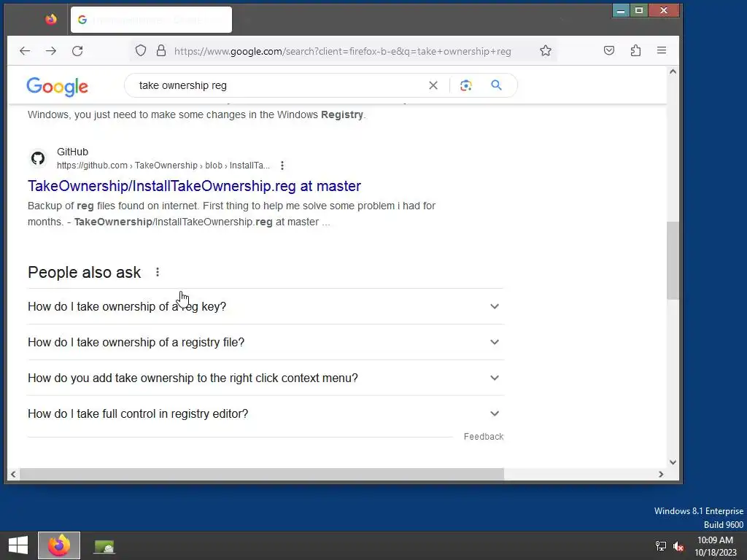Expand 'How do I take ownership of a reg key?'

266,306
